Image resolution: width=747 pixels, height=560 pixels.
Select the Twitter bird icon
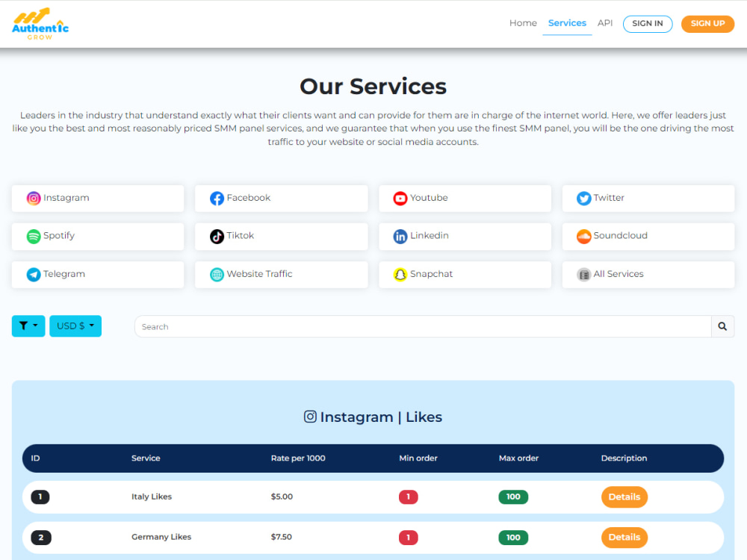583,198
